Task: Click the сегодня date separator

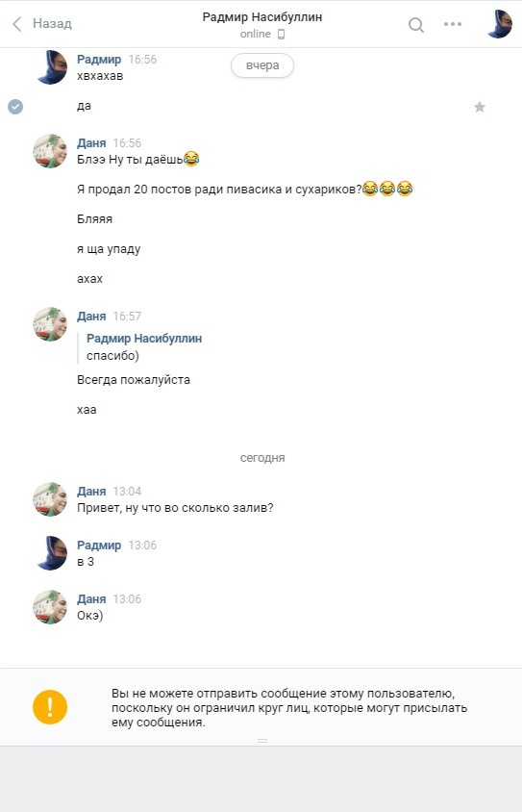Action: pyautogui.click(x=262, y=458)
